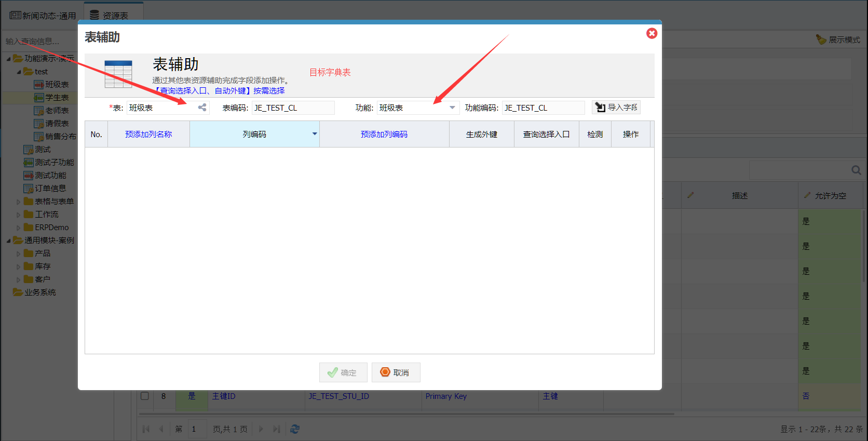868x441 pixels.
Task: Close the 表辅助 dialog with the red X
Action: click(x=652, y=33)
